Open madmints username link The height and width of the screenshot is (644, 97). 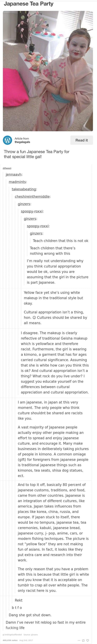pyautogui.click(x=18, y=182)
